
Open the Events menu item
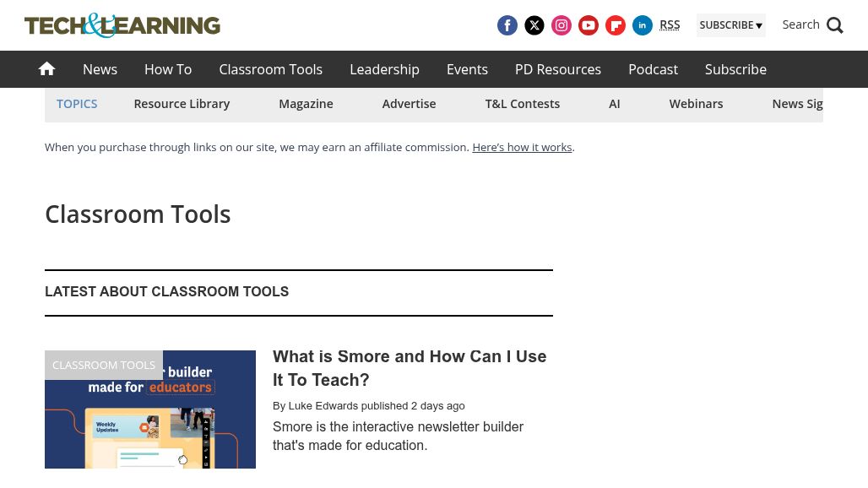pos(467,69)
